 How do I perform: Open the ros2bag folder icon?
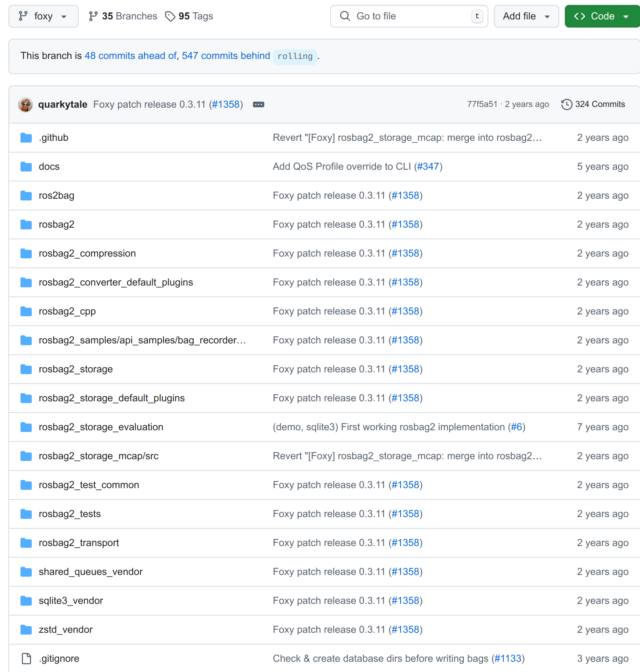click(x=26, y=196)
